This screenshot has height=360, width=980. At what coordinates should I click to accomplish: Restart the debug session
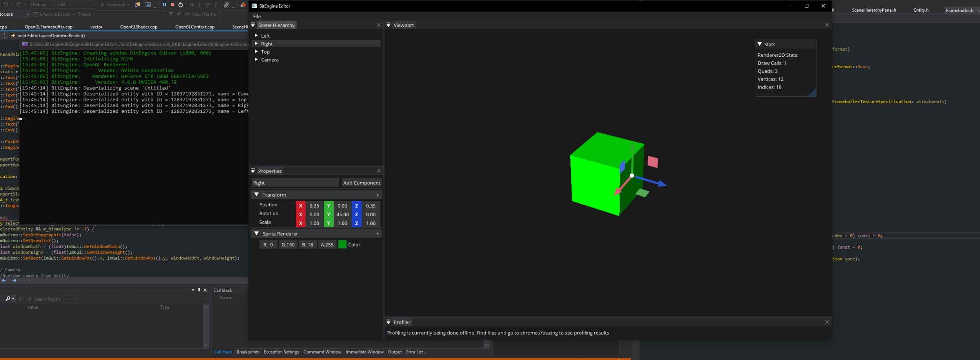click(x=181, y=5)
